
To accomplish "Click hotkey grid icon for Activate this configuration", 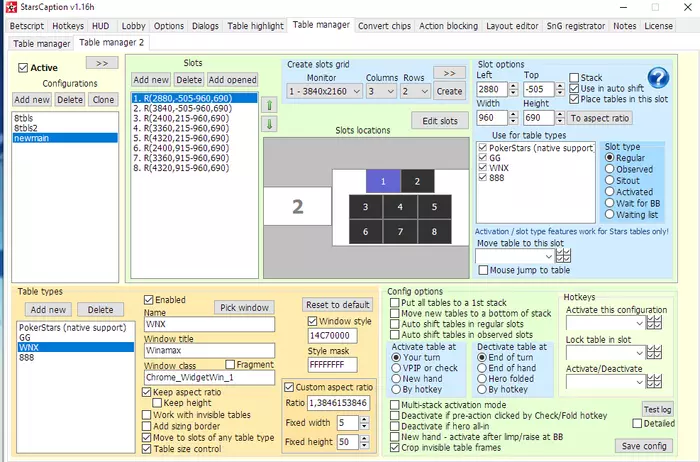I will pyautogui.click(x=654, y=322).
